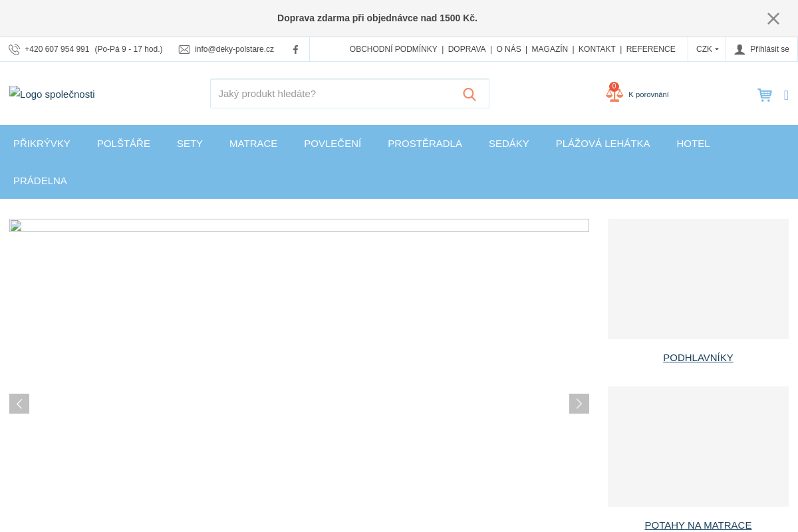
Task: Click the phone icon in top bar
Action: pyautogui.click(x=14, y=50)
